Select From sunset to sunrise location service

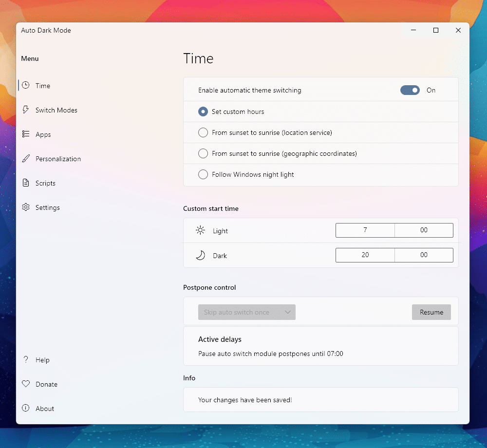(203, 132)
